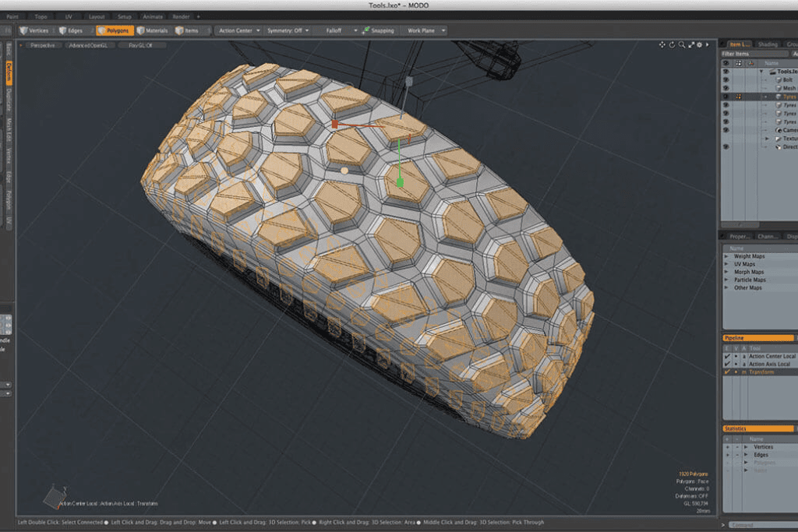Screen dimensions: 798x532
Task: Toggle visibility of the Directional light
Action: pos(726,147)
